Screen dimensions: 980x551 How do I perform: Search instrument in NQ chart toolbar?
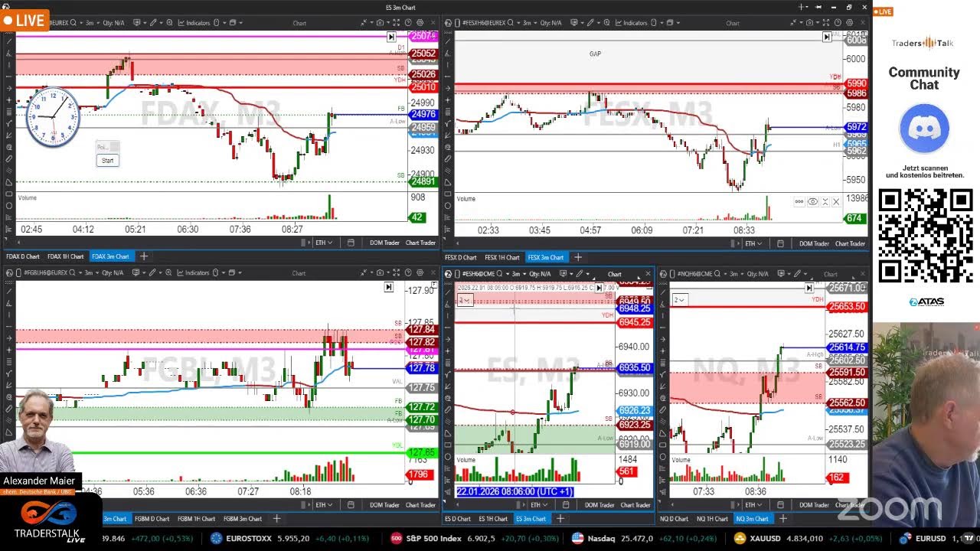point(717,274)
